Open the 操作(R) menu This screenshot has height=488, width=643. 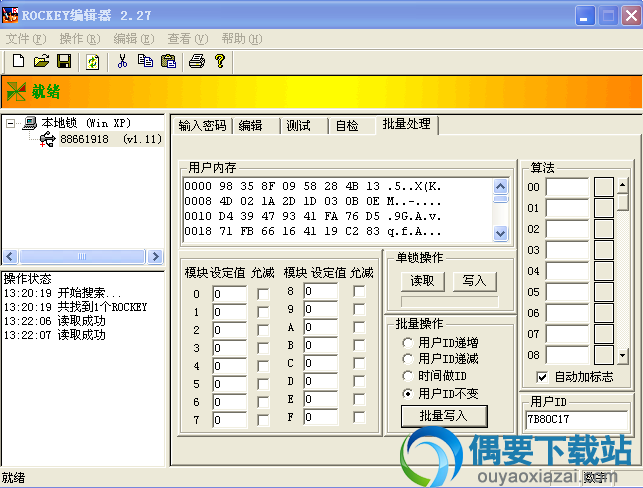pos(80,39)
